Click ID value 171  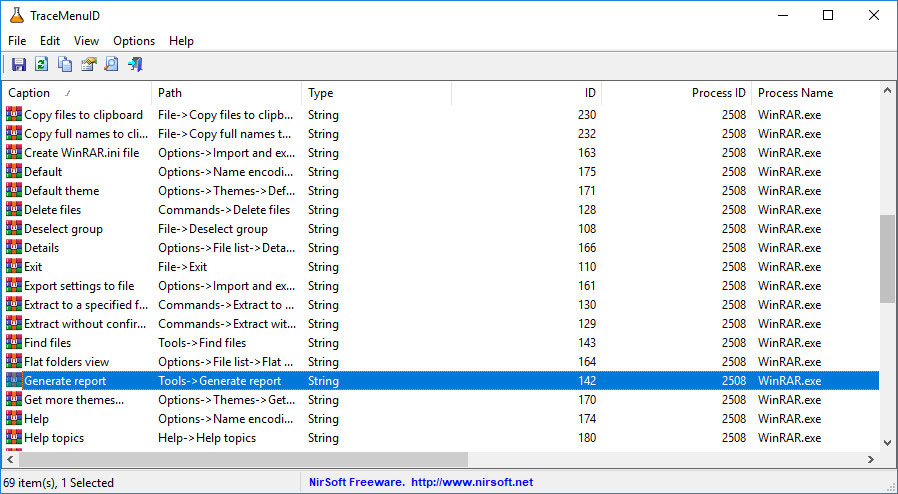pos(587,191)
